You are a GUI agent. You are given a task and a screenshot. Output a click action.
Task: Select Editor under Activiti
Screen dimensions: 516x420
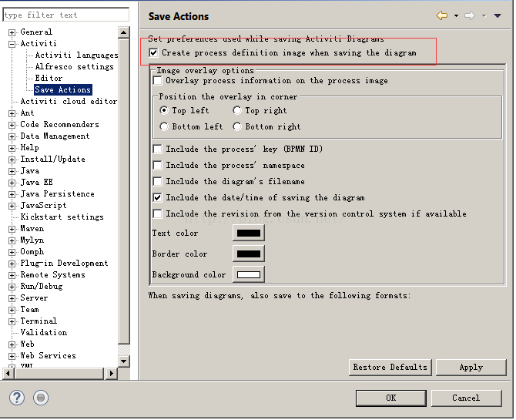coord(49,78)
